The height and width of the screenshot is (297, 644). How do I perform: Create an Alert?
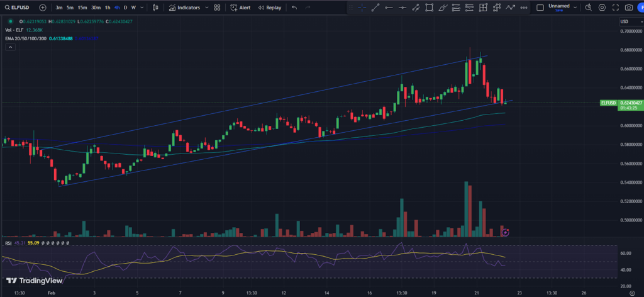coord(240,8)
